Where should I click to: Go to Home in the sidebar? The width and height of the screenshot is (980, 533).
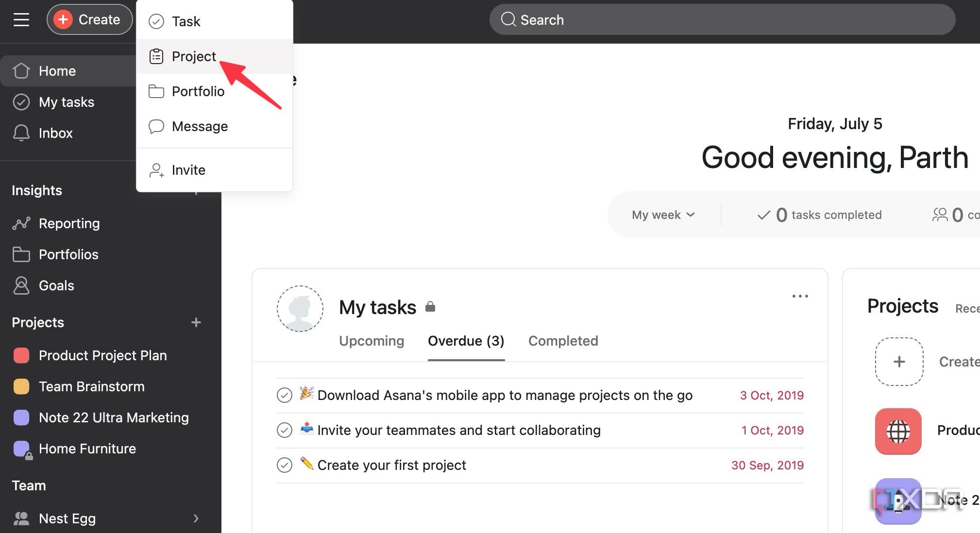coord(68,71)
